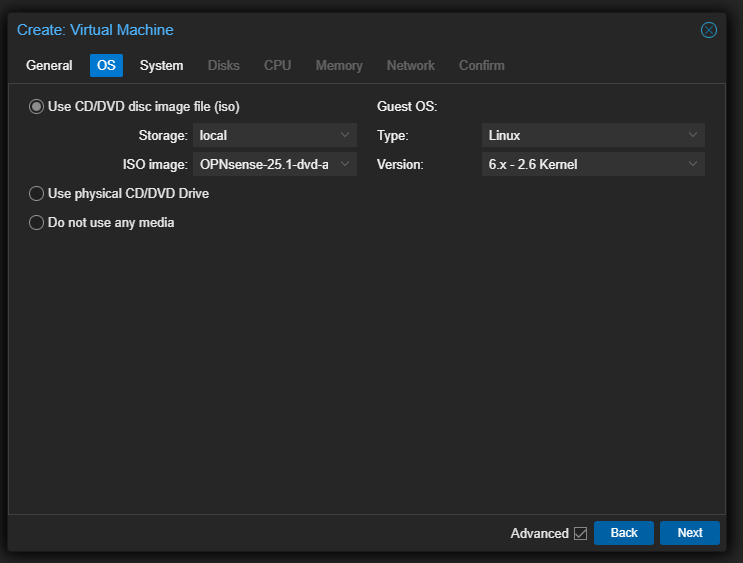The width and height of the screenshot is (743, 563).
Task: Switch to the General tab
Action: click(x=49, y=65)
